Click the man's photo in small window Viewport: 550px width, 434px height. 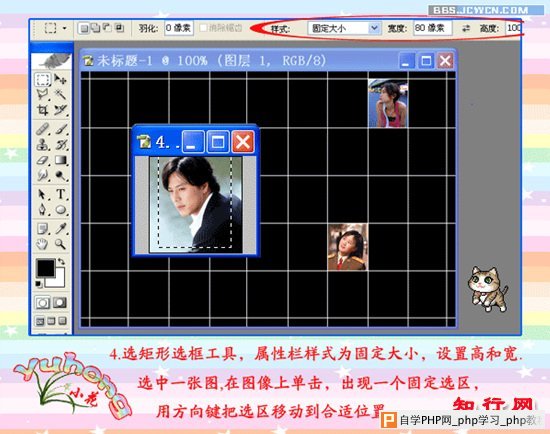point(196,205)
